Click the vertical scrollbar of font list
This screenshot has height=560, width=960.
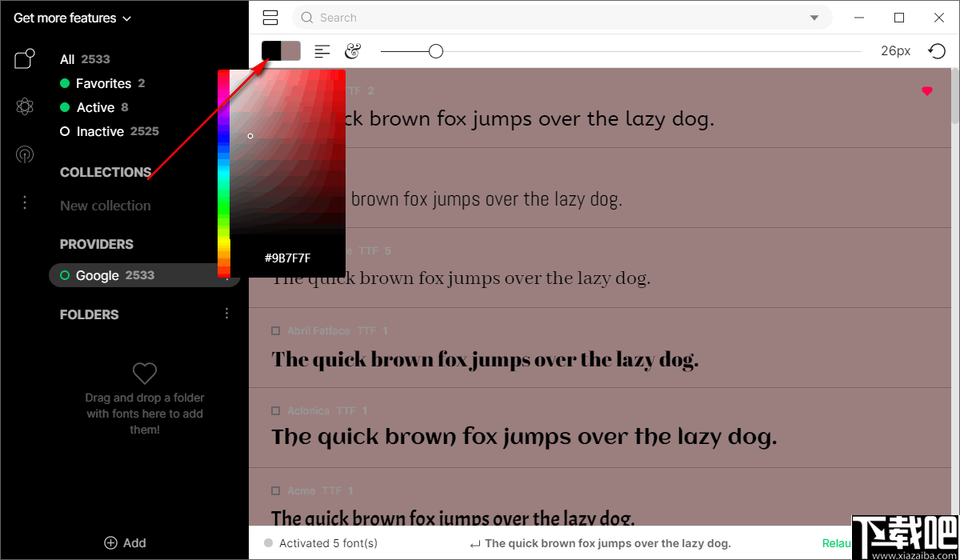coord(955,96)
